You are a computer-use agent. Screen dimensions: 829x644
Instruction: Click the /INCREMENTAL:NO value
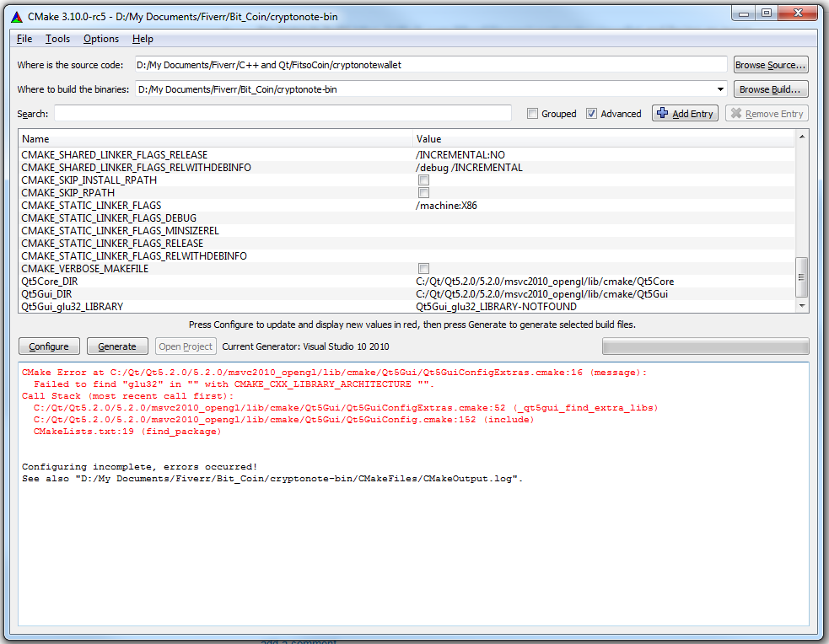(460, 155)
